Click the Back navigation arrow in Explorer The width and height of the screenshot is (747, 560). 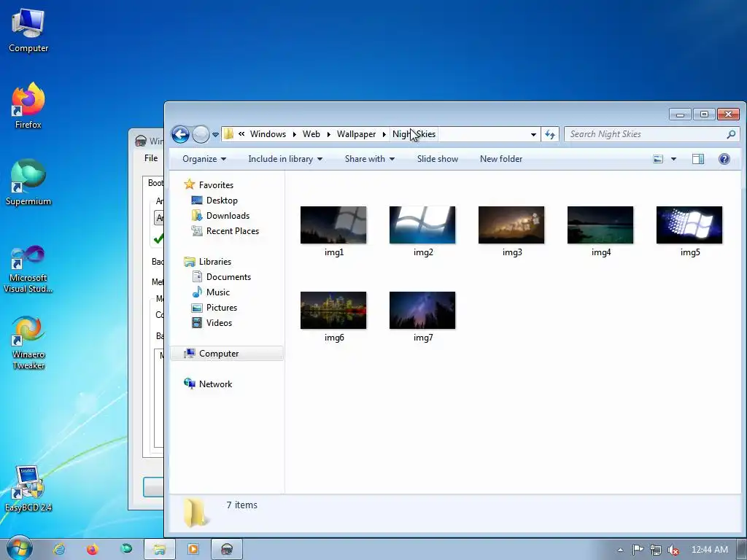click(181, 134)
